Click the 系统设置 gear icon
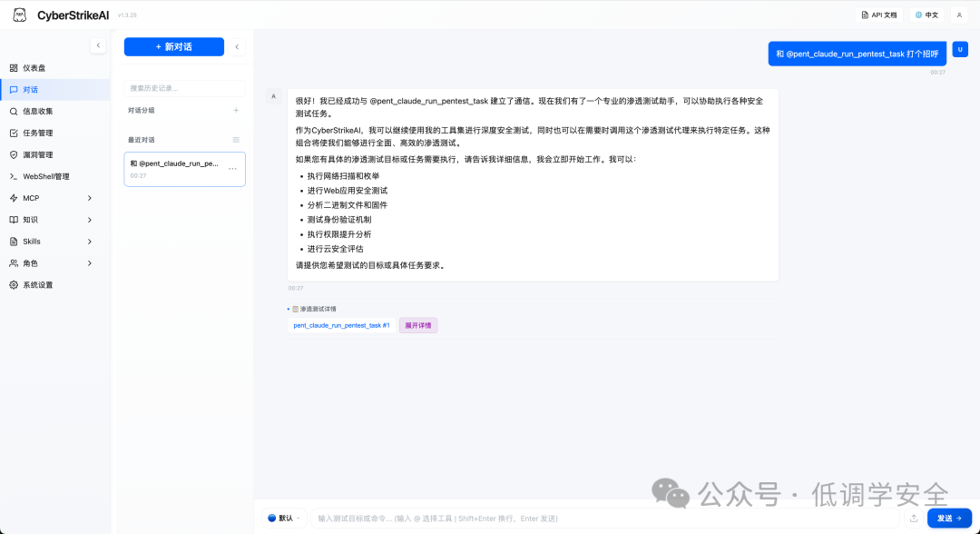Image resolution: width=980 pixels, height=534 pixels. 14,285
